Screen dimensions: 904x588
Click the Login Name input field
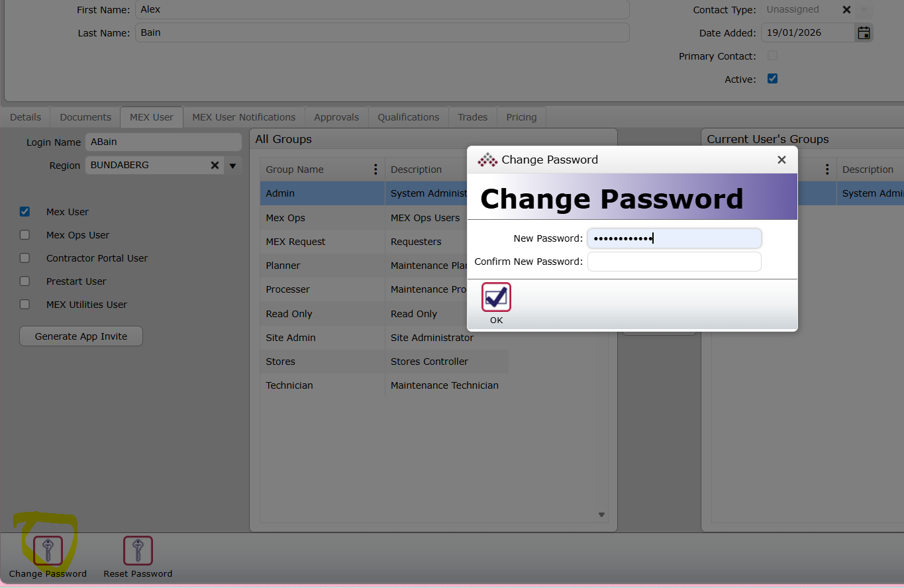pos(163,142)
